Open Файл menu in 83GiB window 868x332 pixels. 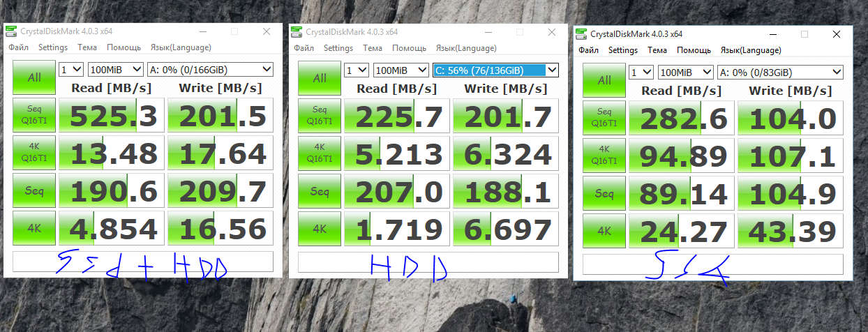589,50
